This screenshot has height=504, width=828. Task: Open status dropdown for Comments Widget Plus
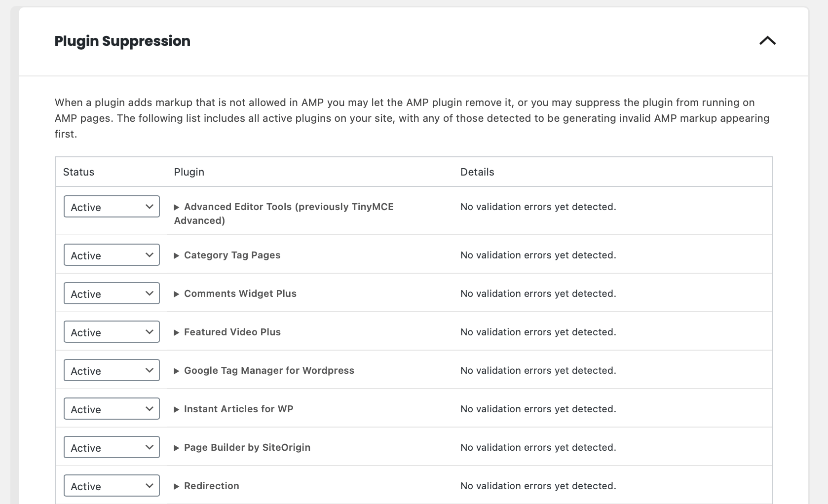pyautogui.click(x=112, y=293)
